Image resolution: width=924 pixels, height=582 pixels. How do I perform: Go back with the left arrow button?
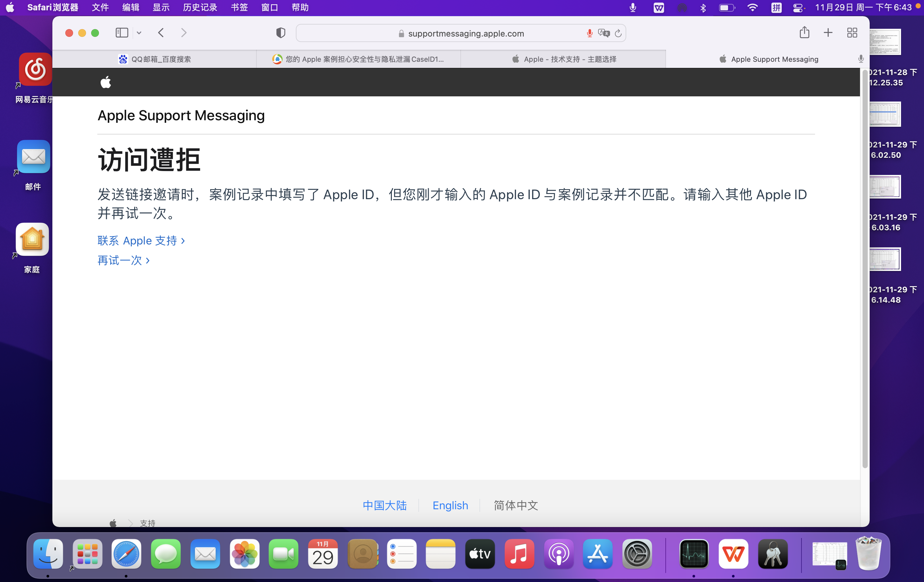pyautogui.click(x=161, y=33)
